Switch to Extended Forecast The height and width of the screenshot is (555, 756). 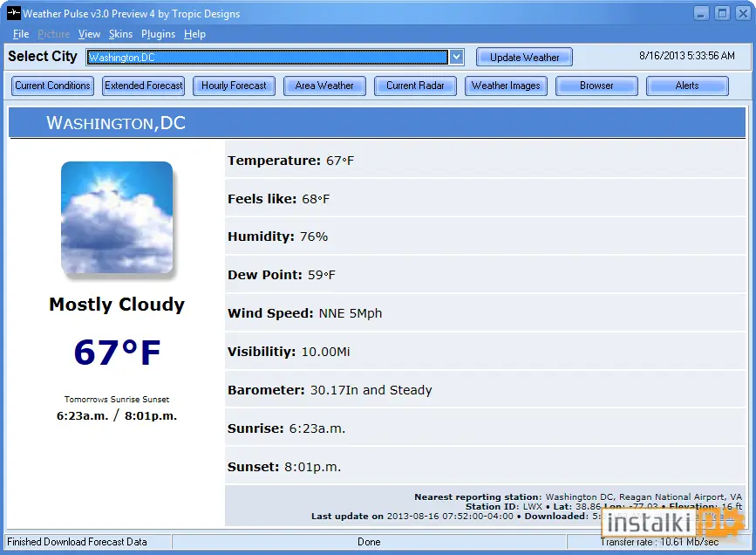coord(143,86)
